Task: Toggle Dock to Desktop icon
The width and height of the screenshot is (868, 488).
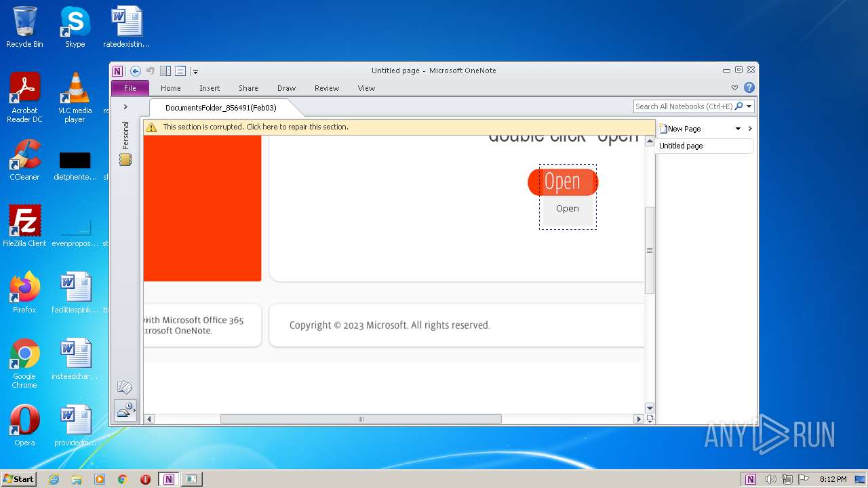Action: coord(165,70)
